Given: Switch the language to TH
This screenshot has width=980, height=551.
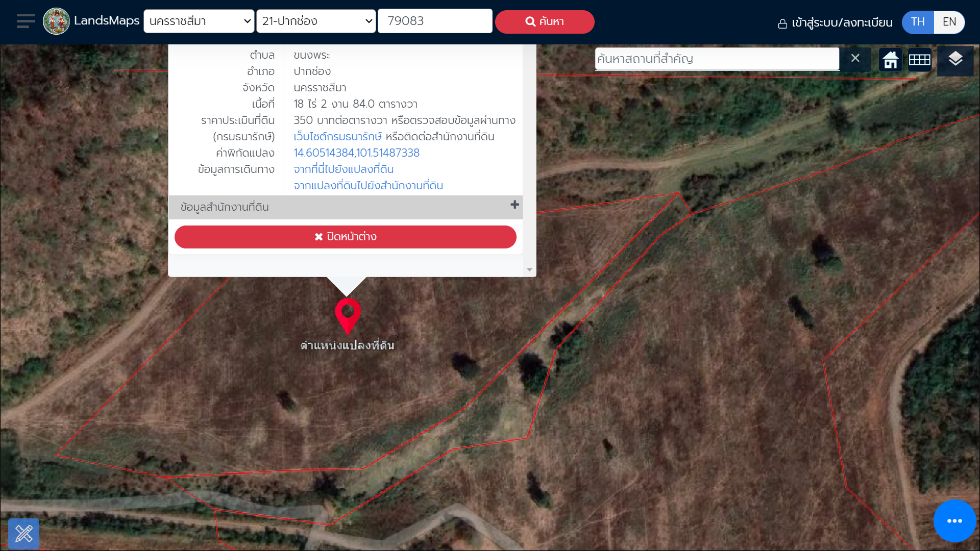Looking at the screenshot, I should [918, 22].
